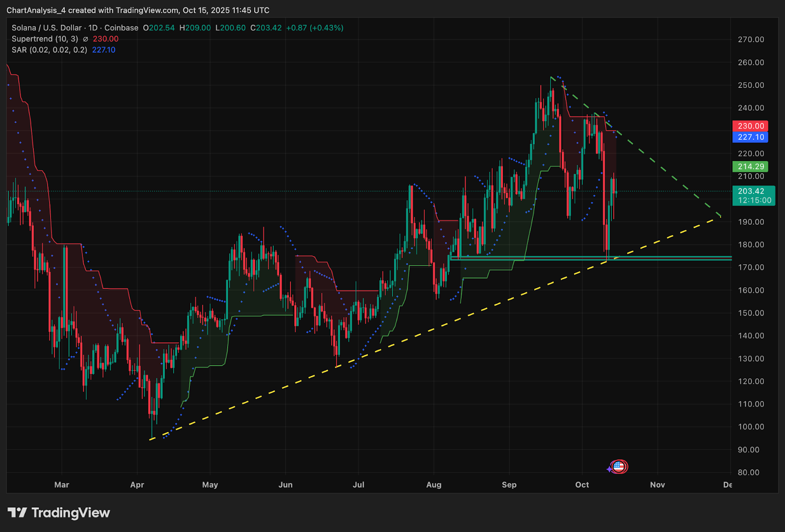Click the US flag economic event icon
785x532 pixels.
click(x=619, y=466)
